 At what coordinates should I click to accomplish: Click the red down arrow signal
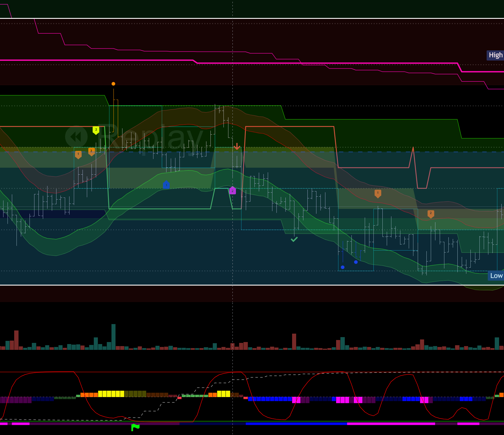(x=237, y=146)
